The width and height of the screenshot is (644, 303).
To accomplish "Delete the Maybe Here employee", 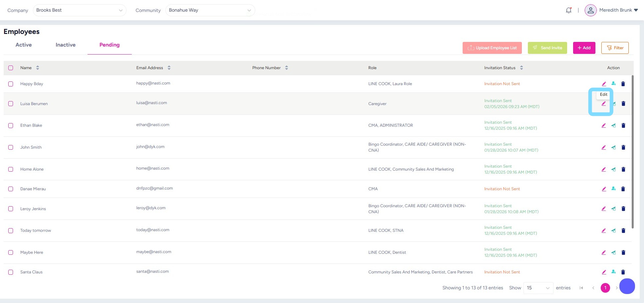I will 623,252.
